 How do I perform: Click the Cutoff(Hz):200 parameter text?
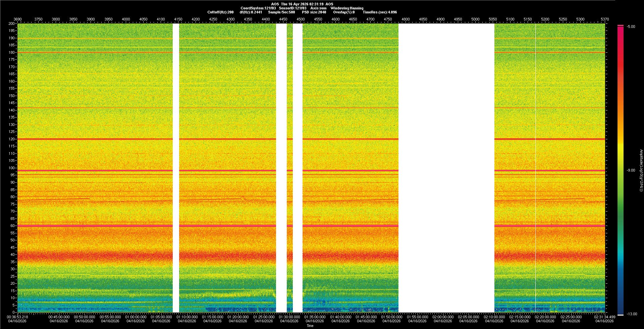(220, 12)
